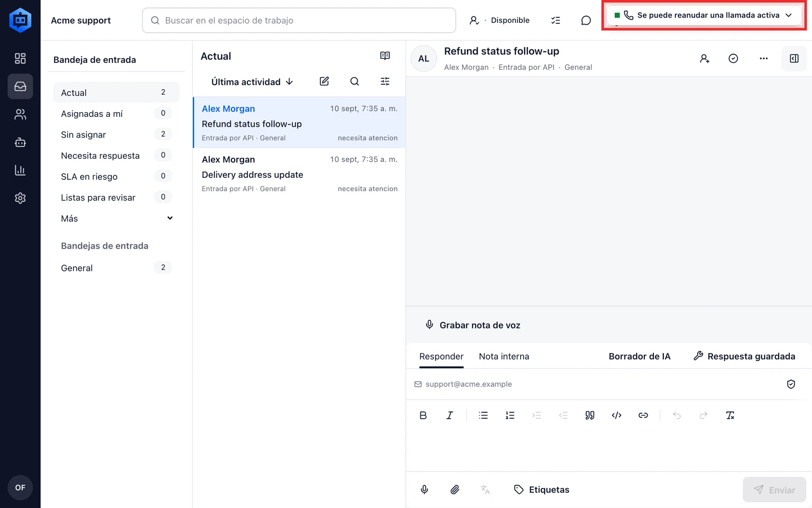Open the settings gear icon in sidebar
Screen dimensions: 812x508
pyautogui.click(x=20, y=198)
